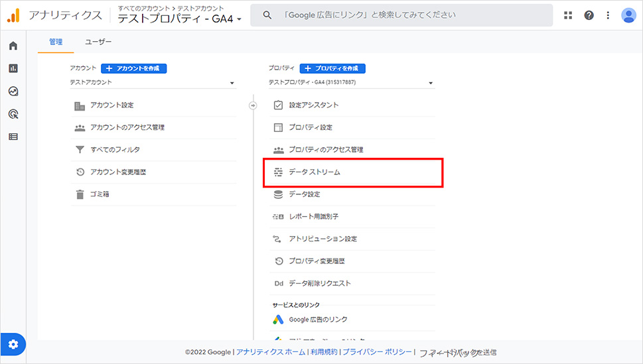Open the テストプロパティ - GA4 header property picker
The width and height of the screenshot is (643, 364).
pyautogui.click(x=180, y=19)
